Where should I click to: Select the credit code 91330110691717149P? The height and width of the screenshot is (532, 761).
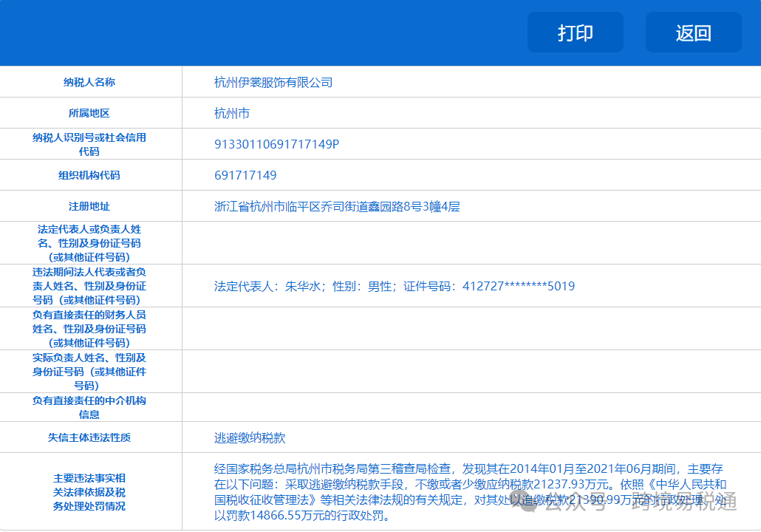pos(273,144)
